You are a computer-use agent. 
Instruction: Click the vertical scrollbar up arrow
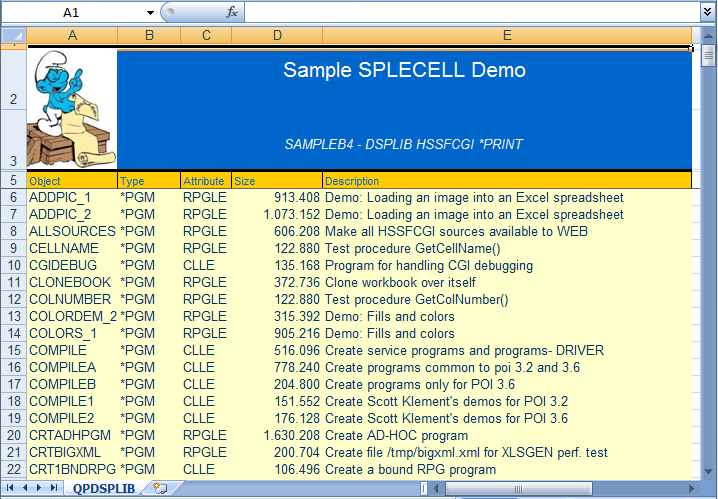coord(708,35)
